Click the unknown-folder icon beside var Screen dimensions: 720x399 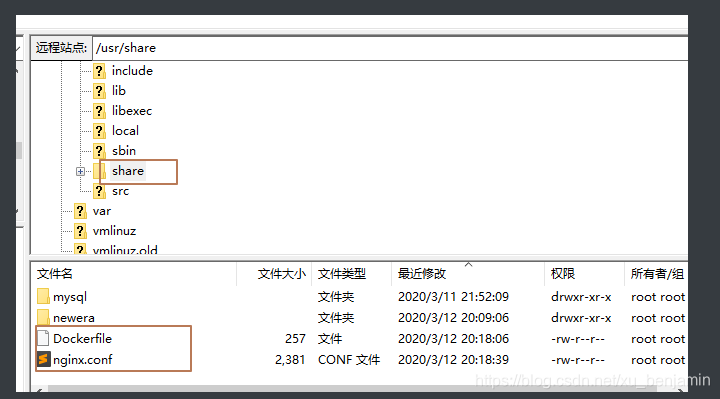80,211
